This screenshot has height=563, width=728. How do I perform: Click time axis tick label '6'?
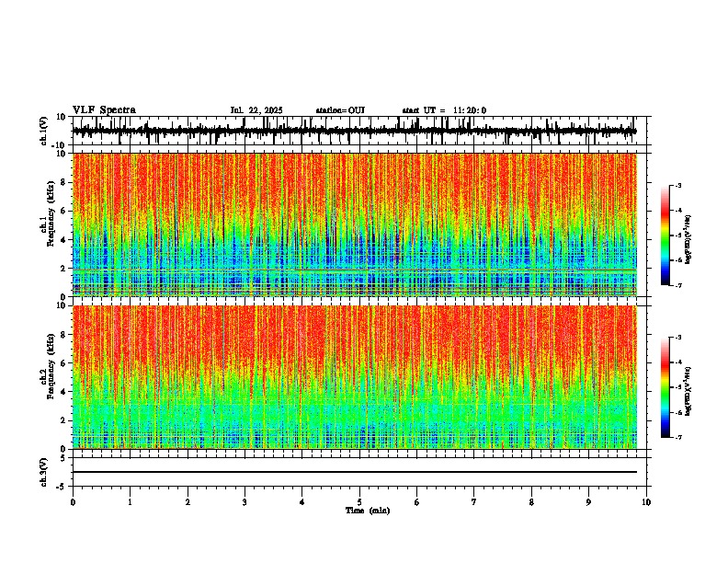[417, 502]
